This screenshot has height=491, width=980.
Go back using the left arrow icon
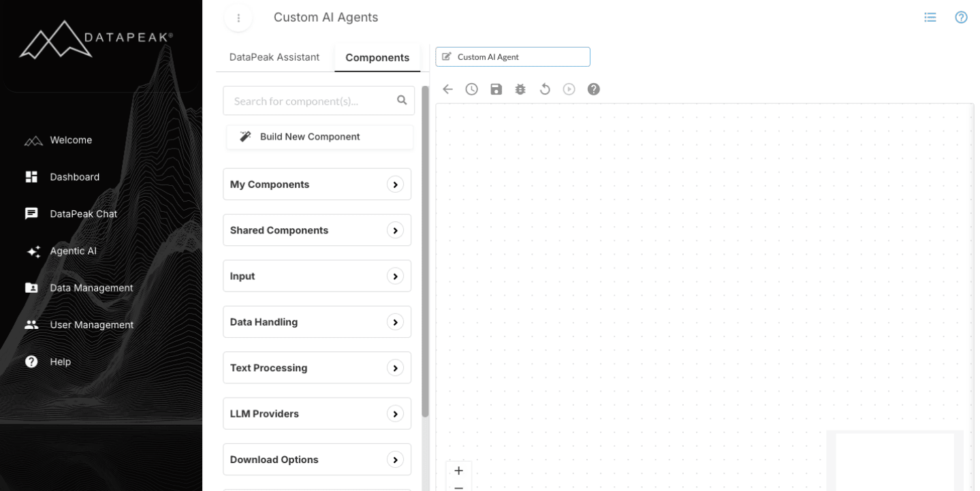447,89
